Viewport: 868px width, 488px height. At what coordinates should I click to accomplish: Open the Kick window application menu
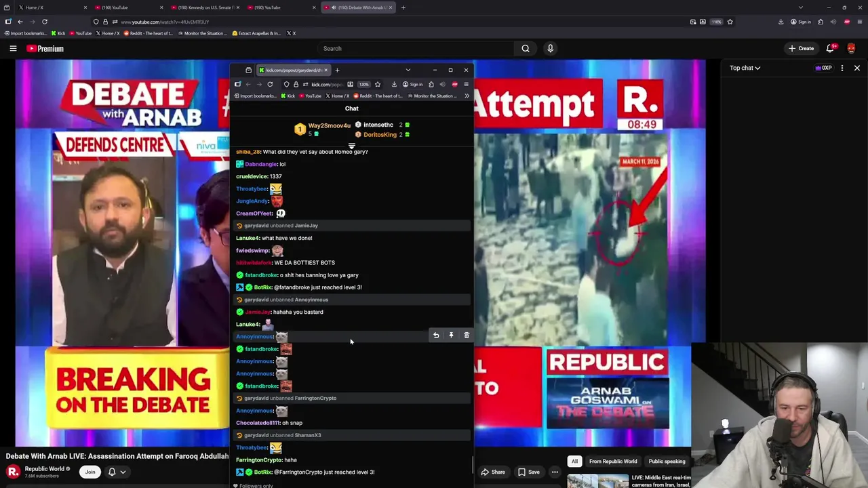466,84
